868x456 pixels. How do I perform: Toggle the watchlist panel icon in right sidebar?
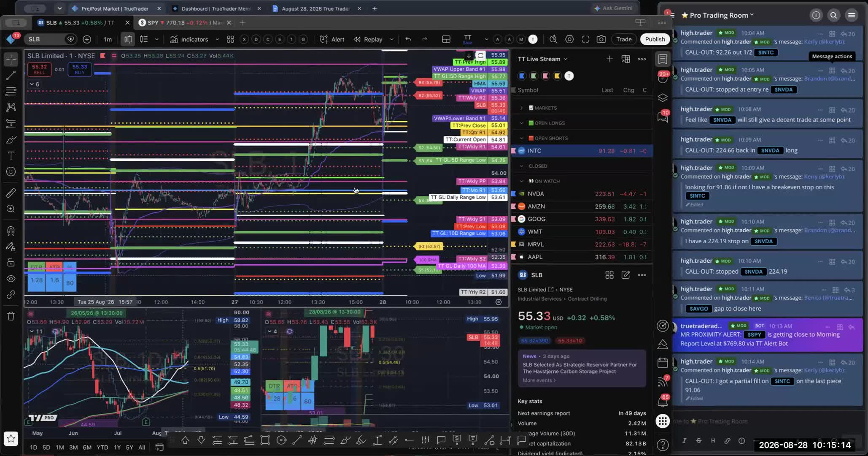coord(663,60)
